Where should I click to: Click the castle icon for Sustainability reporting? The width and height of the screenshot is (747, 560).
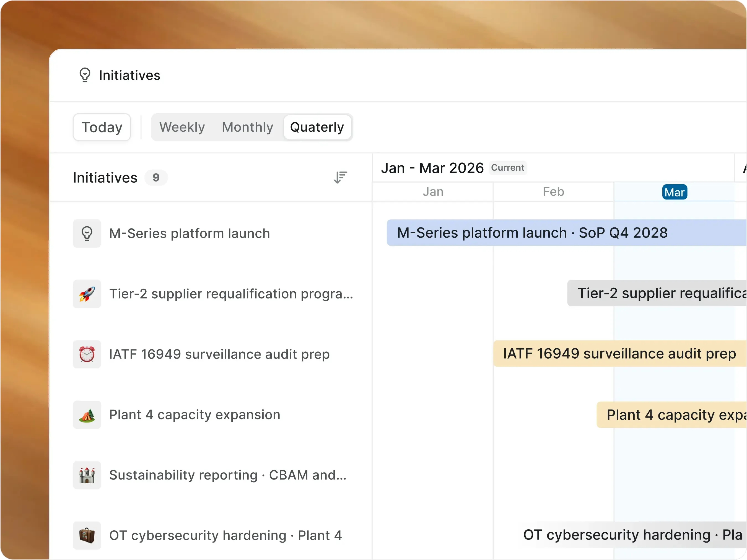click(87, 475)
